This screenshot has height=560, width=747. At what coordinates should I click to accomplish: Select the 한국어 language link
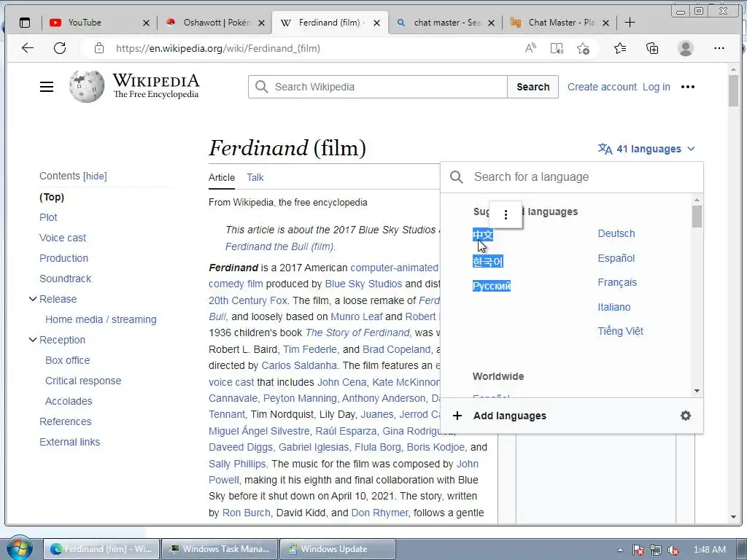tap(488, 262)
